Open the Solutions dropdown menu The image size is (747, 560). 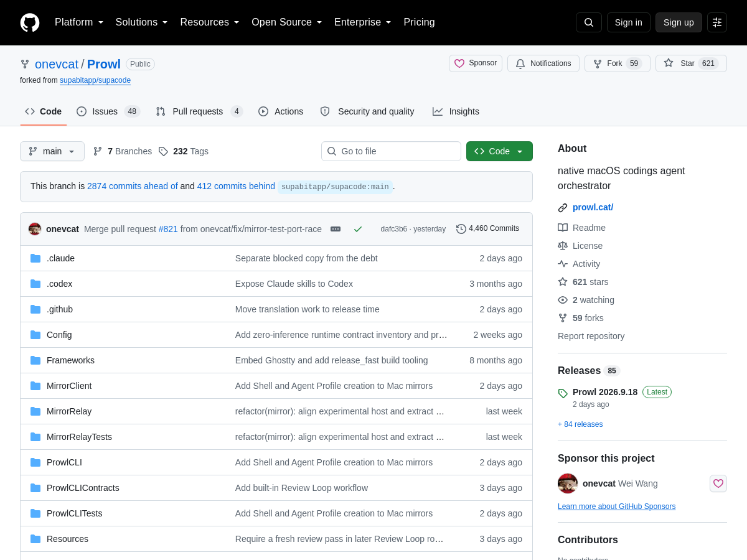pyautogui.click(x=142, y=22)
